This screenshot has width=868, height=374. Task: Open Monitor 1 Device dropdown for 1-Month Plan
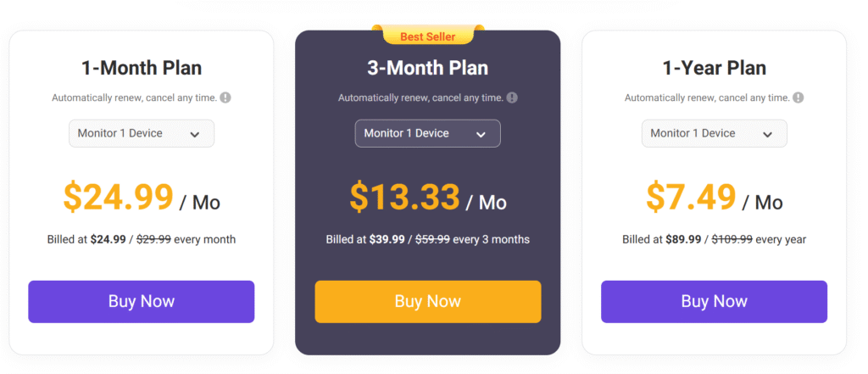click(141, 133)
